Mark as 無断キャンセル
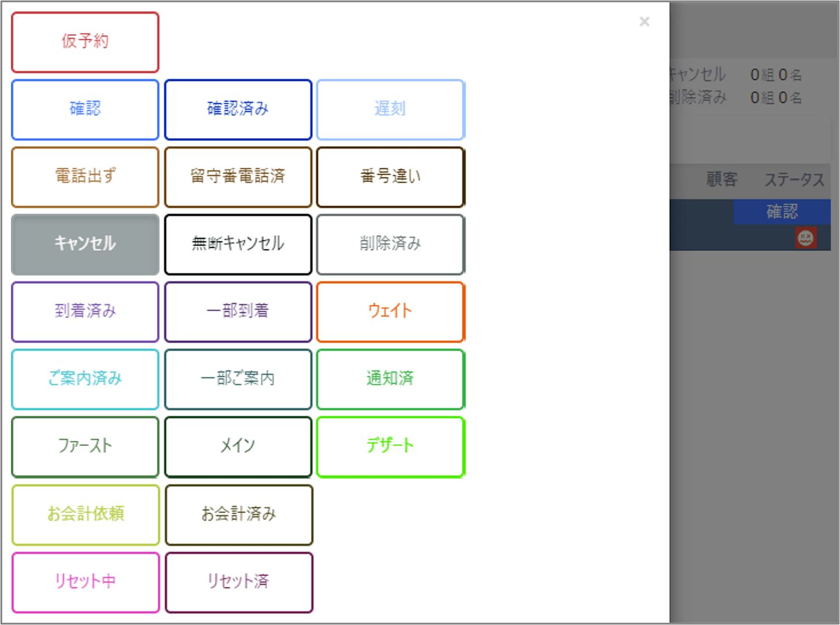This screenshot has width=840, height=625. click(x=238, y=244)
